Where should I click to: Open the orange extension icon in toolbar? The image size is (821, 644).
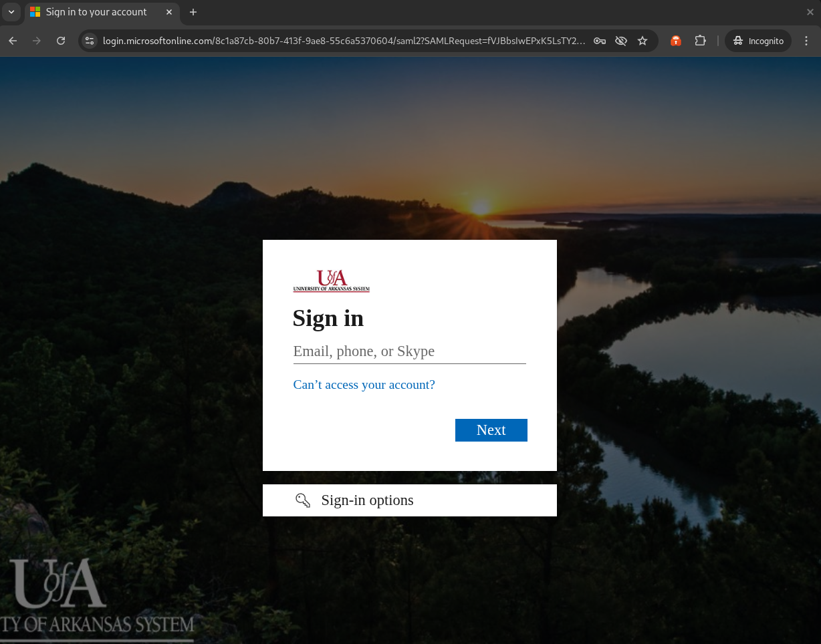pyautogui.click(x=676, y=41)
